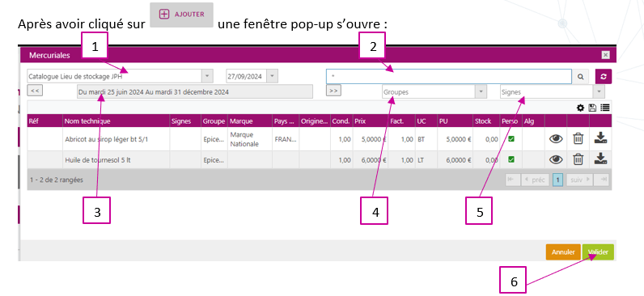Expand the Signes dropdown

599,92
